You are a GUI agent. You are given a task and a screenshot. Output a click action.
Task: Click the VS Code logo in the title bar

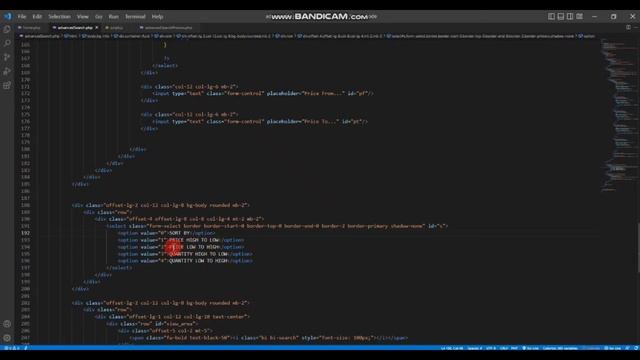(x=8, y=16)
